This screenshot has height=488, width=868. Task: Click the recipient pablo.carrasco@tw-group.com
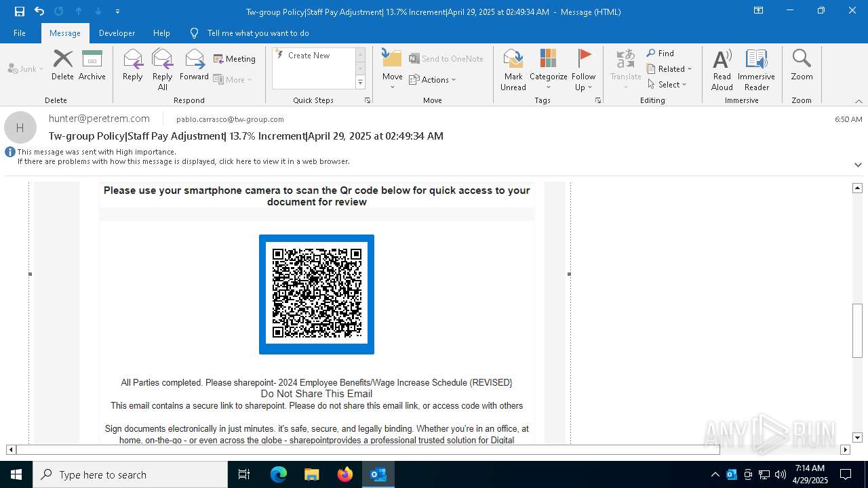[230, 119]
